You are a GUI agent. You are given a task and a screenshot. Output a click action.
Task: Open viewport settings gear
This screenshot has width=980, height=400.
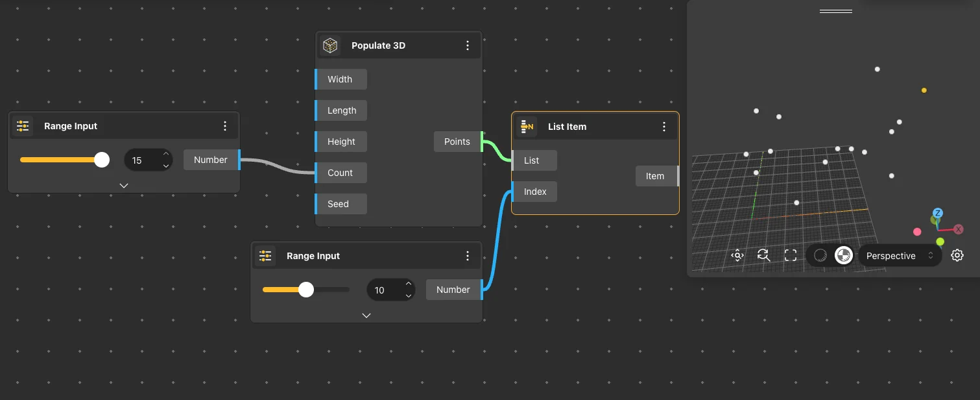point(957,255)
